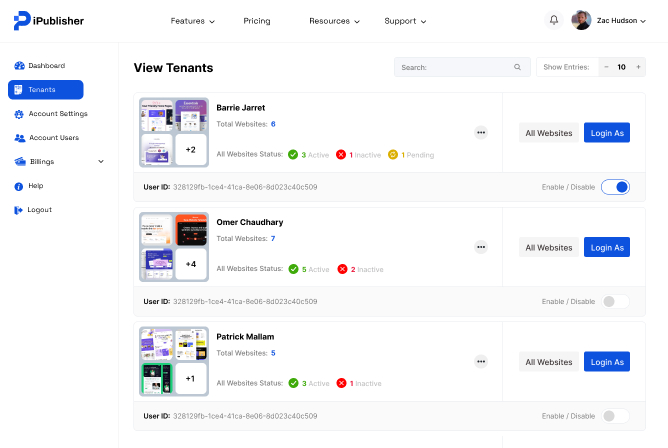Enable the Patrick Mallam tenant toggle
The image size is (668, 448).
(615, 416)
